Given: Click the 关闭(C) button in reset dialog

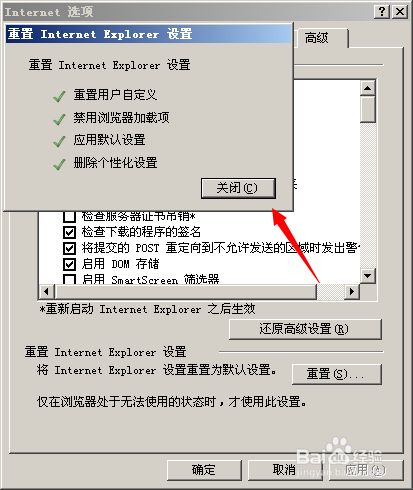Looking at the screenshot, I should pyautogui.click(x=238, y=188).
